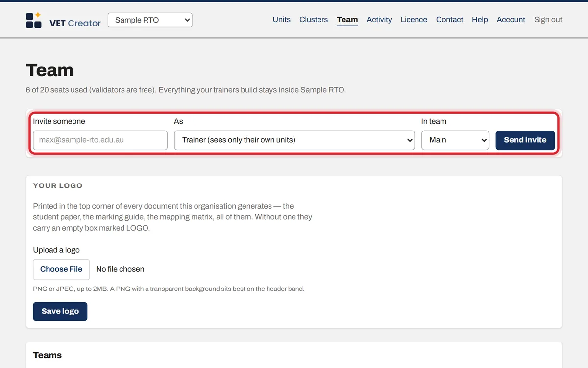Click the VET Creator logo icon

(x=34, y=20)
